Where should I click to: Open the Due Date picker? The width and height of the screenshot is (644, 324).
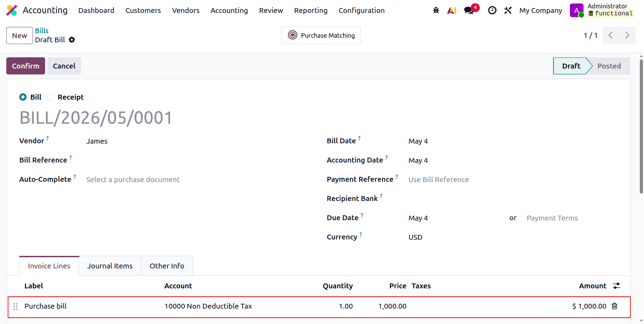(455, 218)
